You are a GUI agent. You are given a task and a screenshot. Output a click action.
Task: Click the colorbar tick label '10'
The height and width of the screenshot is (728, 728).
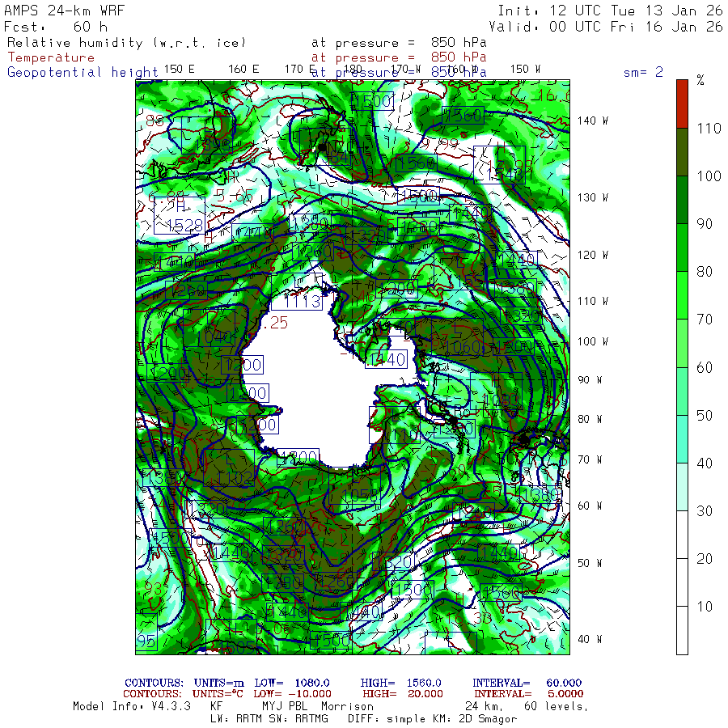[x=705, y=607]
